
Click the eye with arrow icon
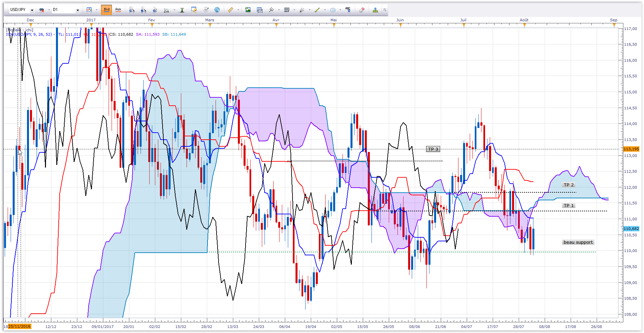206,10
